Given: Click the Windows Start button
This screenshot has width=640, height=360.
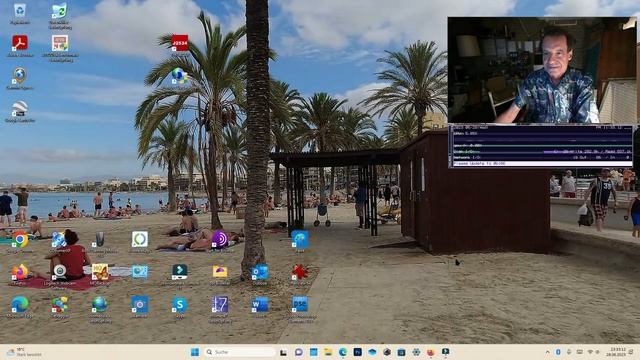Looking at the screenshot, I should click(195, 352).
